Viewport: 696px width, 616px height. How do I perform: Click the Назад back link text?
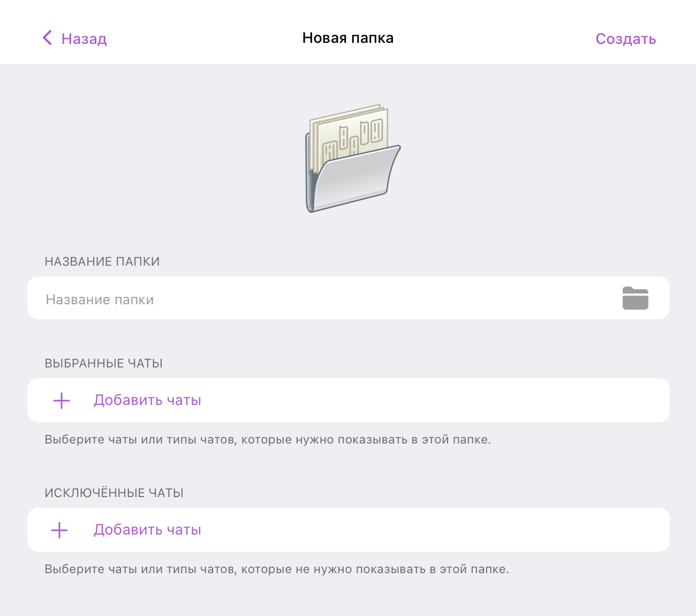tap(84, 39)
